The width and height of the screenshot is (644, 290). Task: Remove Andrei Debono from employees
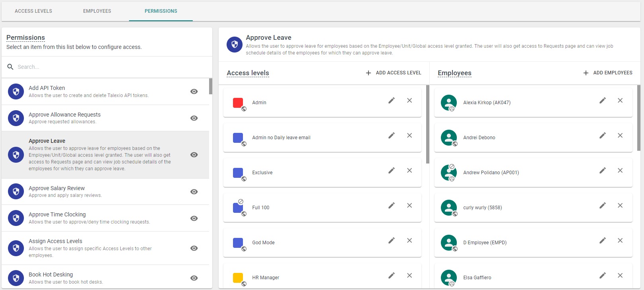[620, 136]
